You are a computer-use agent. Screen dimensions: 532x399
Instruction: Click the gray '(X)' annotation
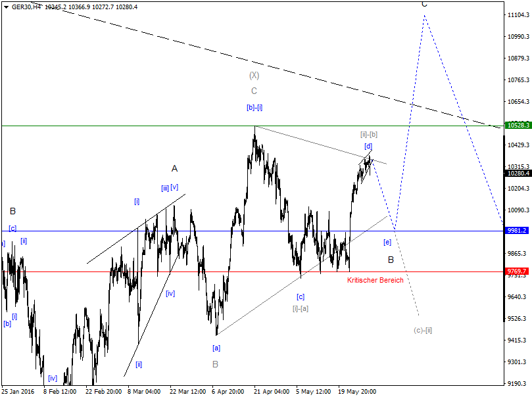coord(253,76)
